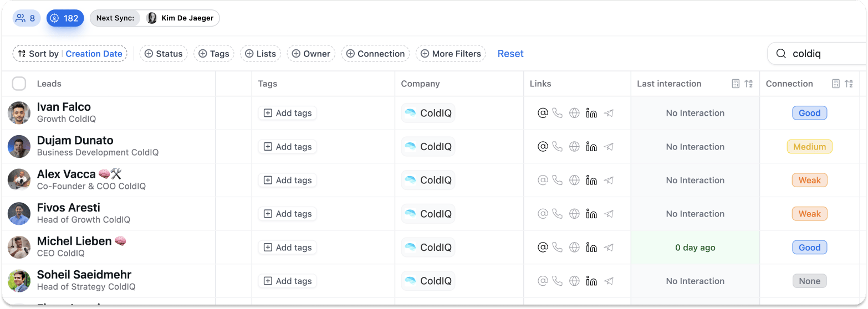Click the email icon in Fivos Aresti's row
This screenshot has width=868, height=309.
point(543,214)
